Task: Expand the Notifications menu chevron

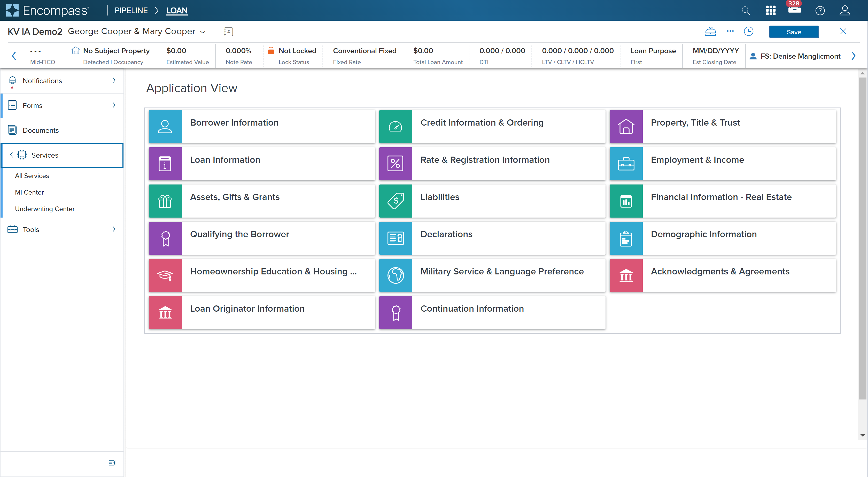Action: click(114, 80)
